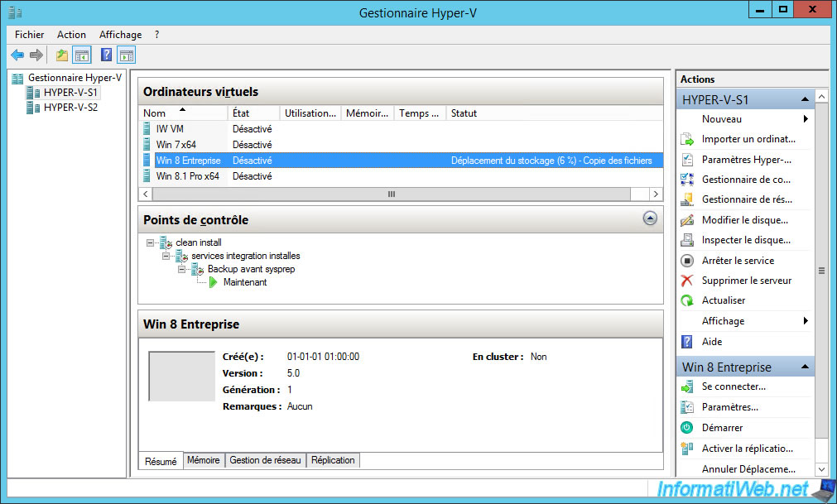
Task: Select HYPER-V-S1 server node
Action: click(x=70, y=92)
